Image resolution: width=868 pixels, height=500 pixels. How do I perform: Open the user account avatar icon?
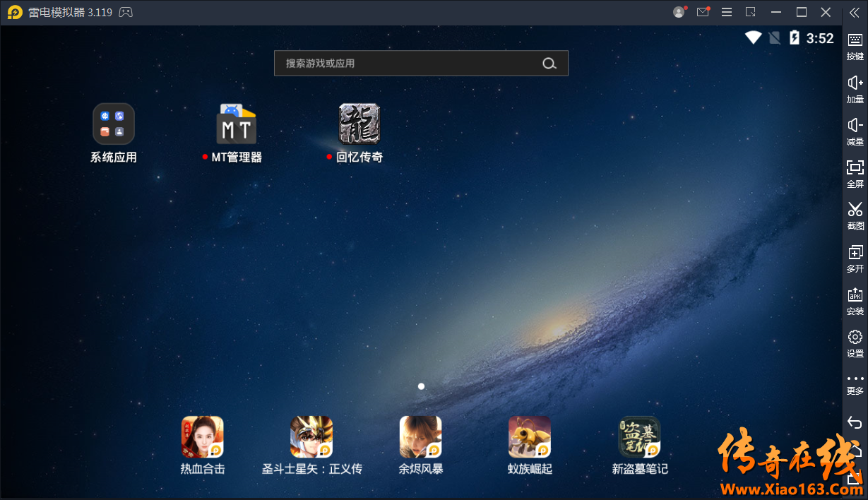pos(679,12)
